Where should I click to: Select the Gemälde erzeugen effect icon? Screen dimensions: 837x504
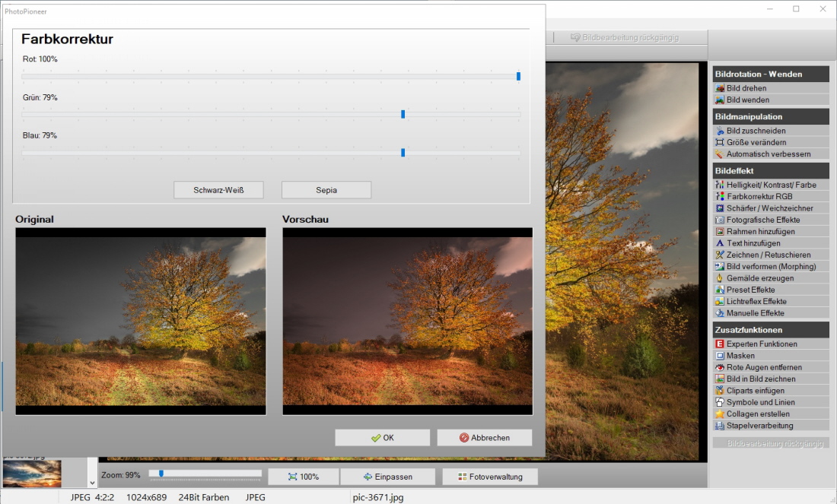tap(720, 278)
